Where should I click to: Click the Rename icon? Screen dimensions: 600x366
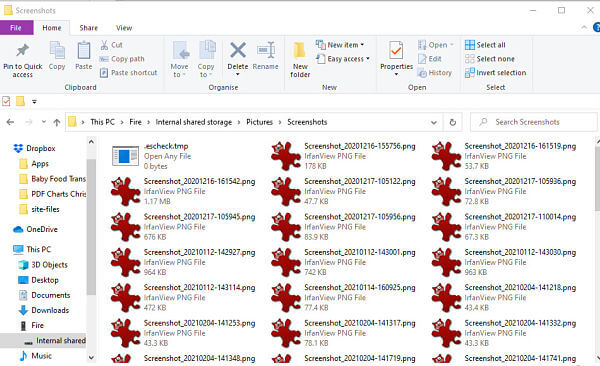point(266,50)
